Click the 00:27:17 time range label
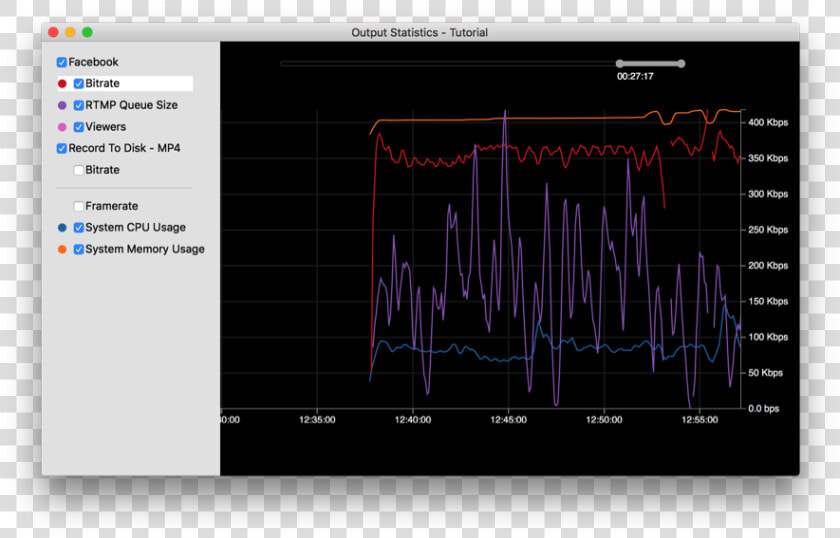 [635, 77]
